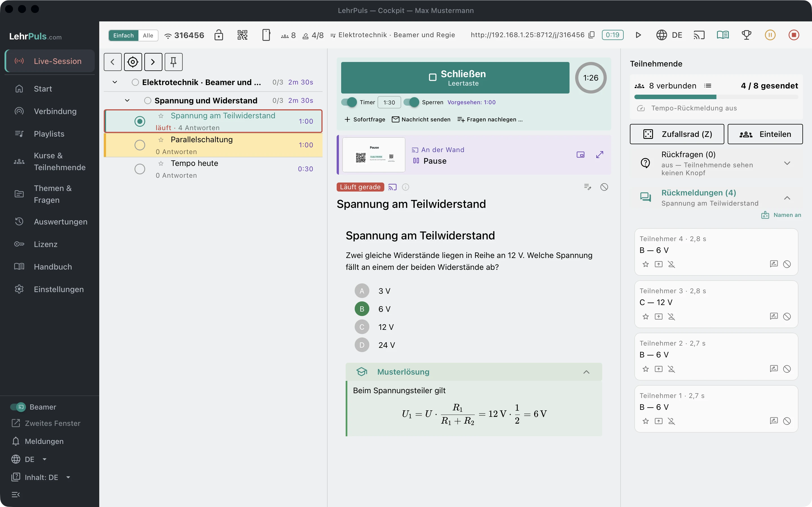Edit the timer duration field 1:30
Image resolution: width=812 pixels, height=507 pixels.
[x=389, y=102]
